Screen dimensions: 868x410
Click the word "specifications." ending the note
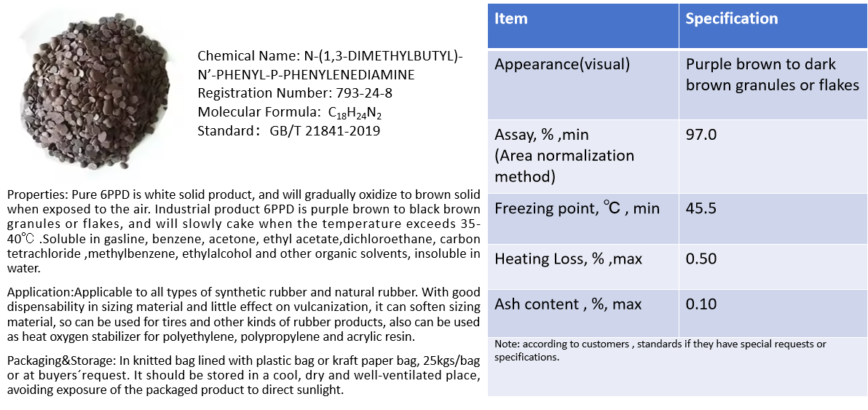526,358
